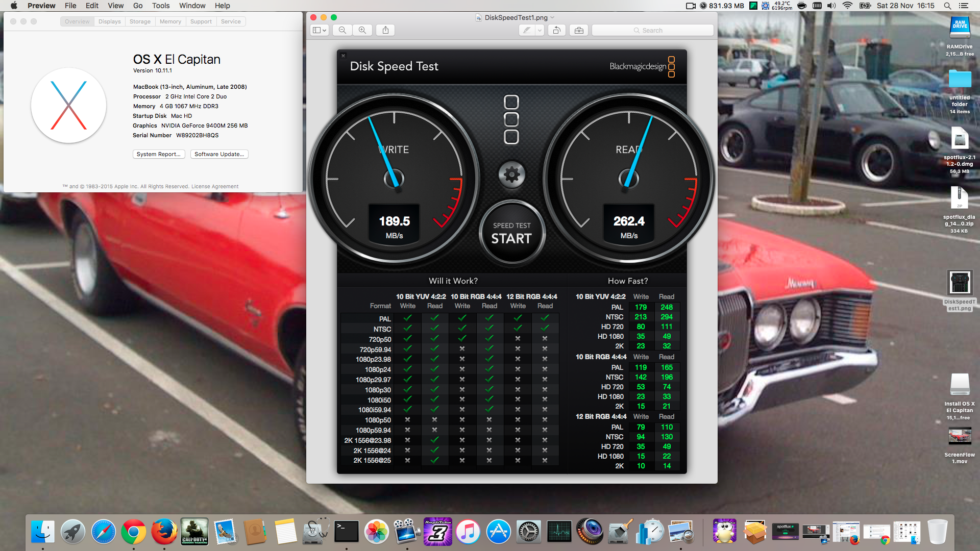980x551 pixels.
Task: Open the volume menu bar icon
Action: 831,6
